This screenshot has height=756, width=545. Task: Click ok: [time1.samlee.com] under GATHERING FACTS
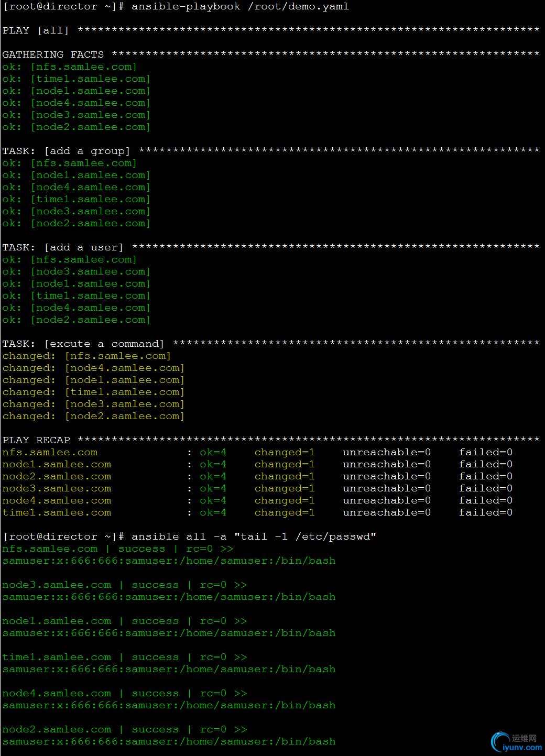point(76,79)
